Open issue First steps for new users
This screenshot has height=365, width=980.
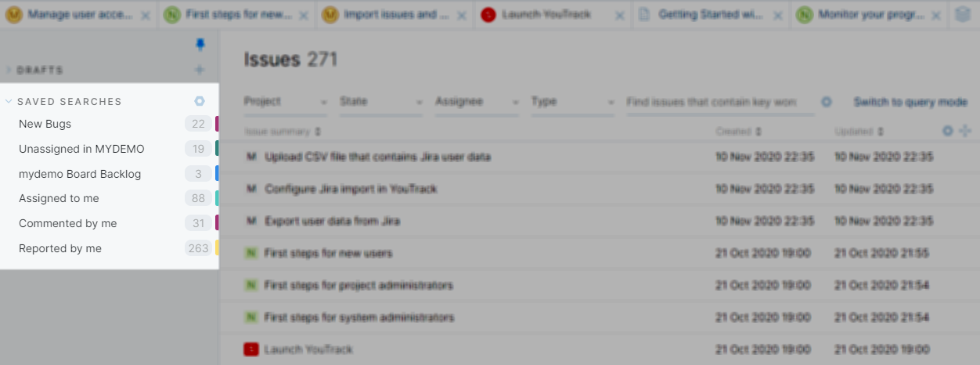tap(328, 253)
